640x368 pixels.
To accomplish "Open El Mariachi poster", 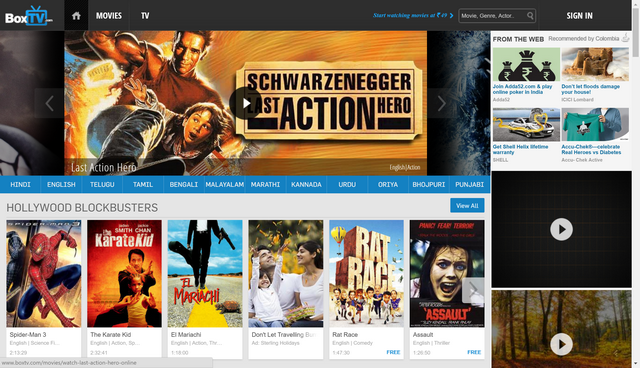I will [x=205, y=273].
